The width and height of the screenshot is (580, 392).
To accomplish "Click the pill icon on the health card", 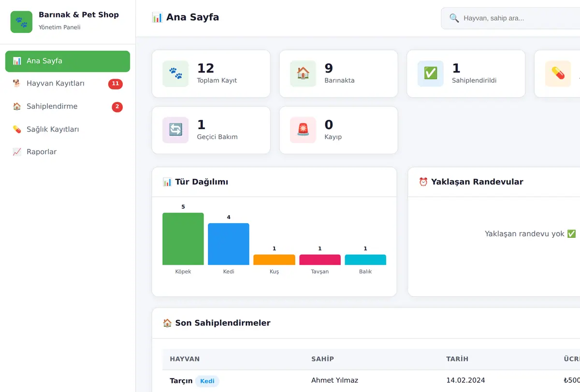I will pos(558,73).
